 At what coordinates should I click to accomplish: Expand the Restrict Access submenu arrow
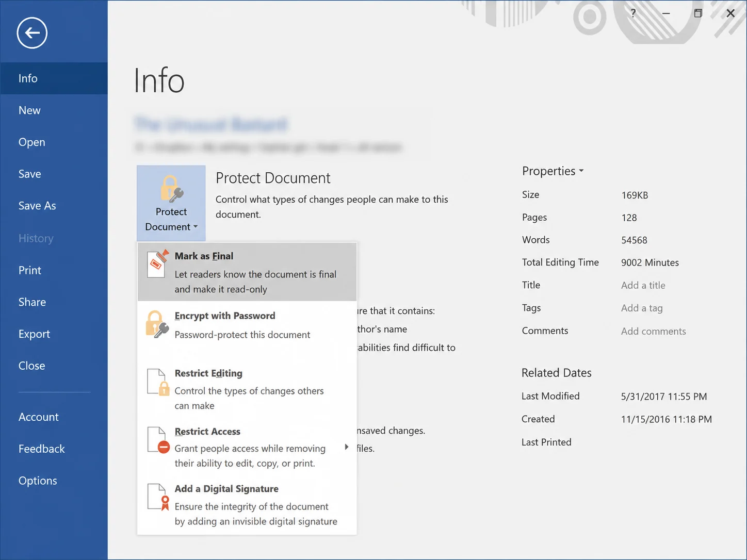point(347,447)
